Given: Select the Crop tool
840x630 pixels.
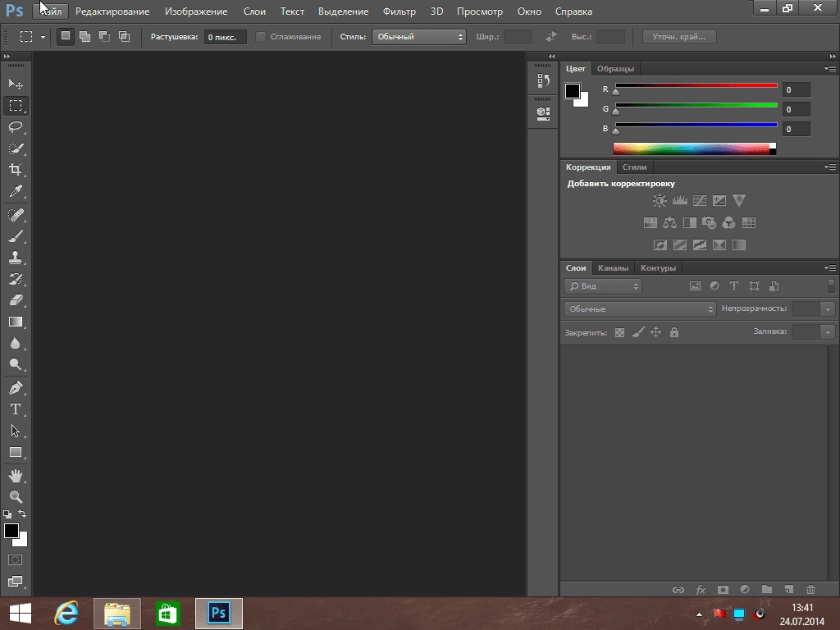Looking at the screenshot, I should [16, 170].
